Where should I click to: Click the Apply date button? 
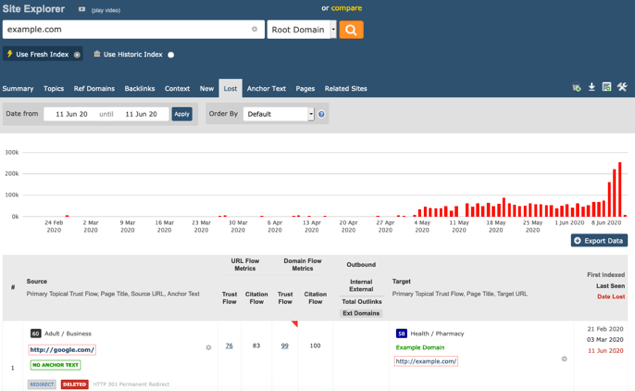pyautogui.click(x=182, y=114)
